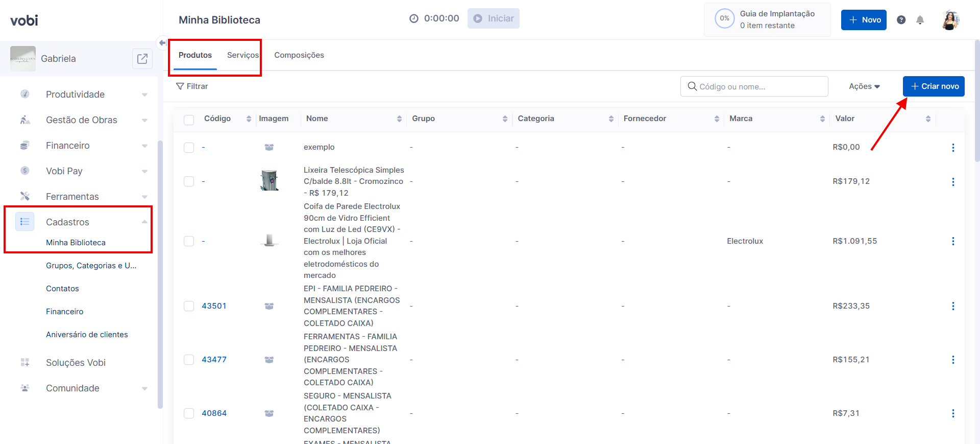Switch to the Composições tab
The width and height of the screenshot is (980, 444).
[299, 55]
